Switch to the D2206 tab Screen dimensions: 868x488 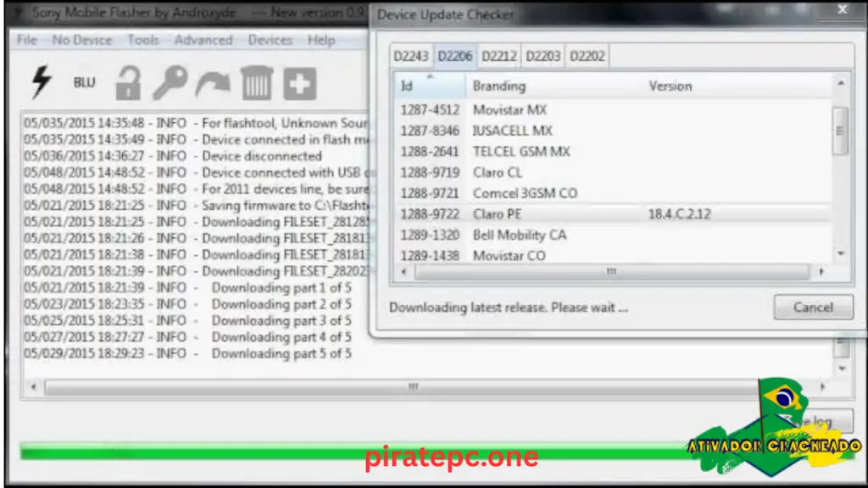(x=454, y=57)
